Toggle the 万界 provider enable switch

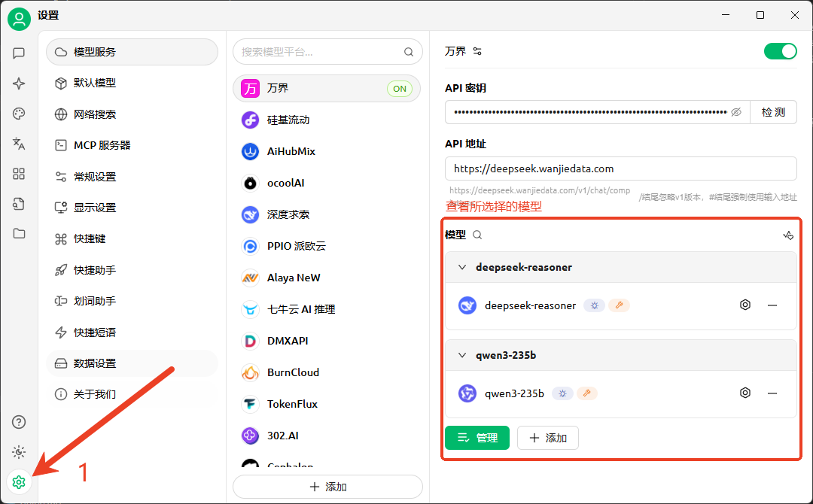pyautogui.click(x=781, y=51)
